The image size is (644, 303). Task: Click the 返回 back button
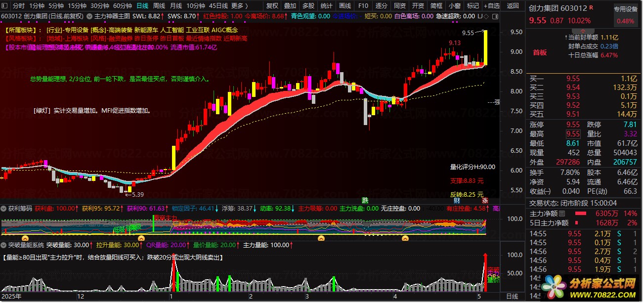coord(513,6)
